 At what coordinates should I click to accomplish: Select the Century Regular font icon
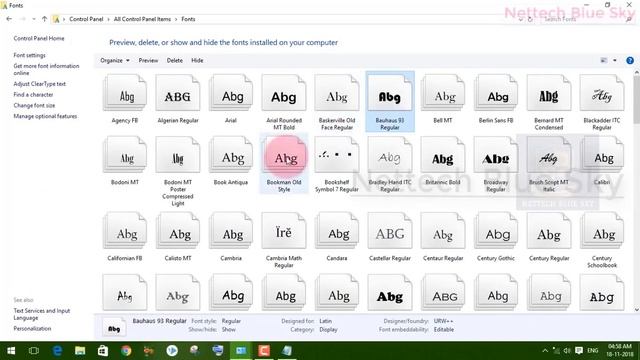[x=549, y=231]
